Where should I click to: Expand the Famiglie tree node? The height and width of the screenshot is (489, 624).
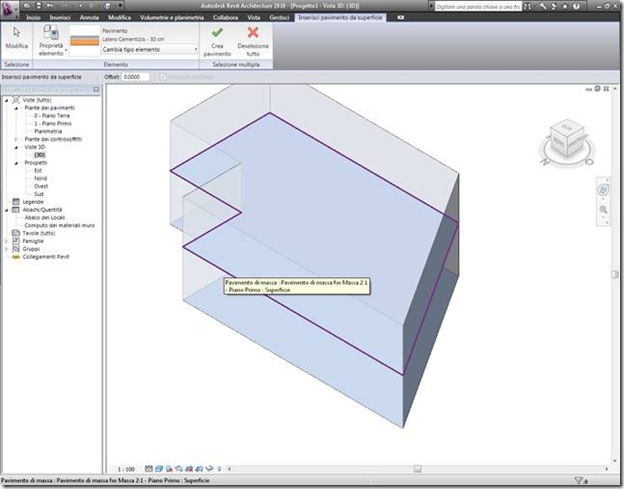tap(6, 241)
